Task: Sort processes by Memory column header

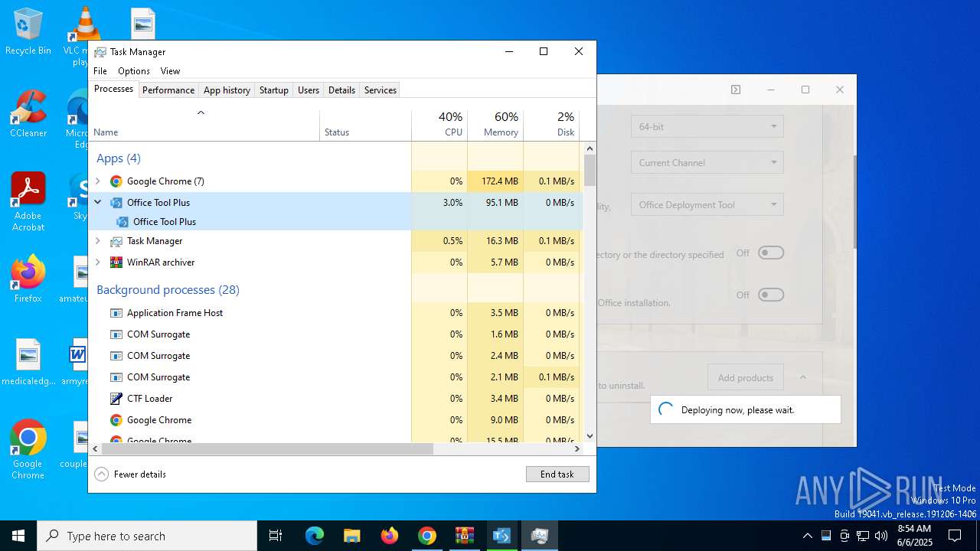Action: click(495, 126)
